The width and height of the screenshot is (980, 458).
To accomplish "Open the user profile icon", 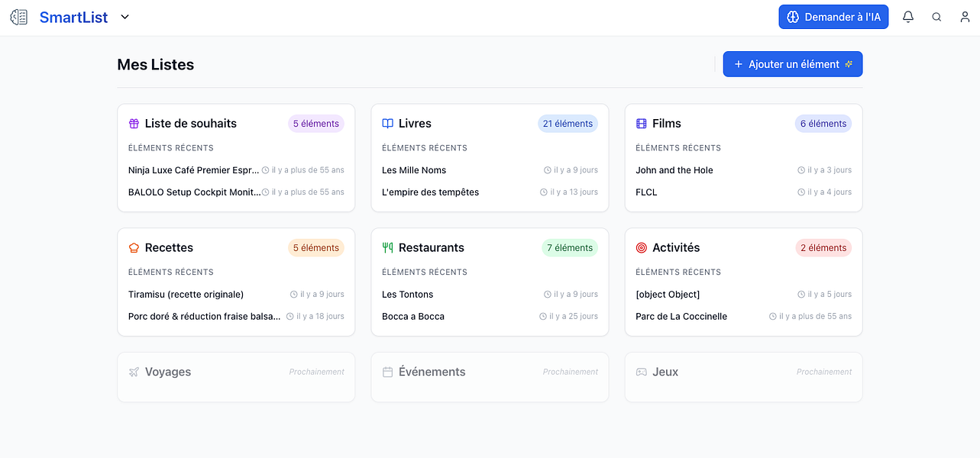I will click(965, 16).
